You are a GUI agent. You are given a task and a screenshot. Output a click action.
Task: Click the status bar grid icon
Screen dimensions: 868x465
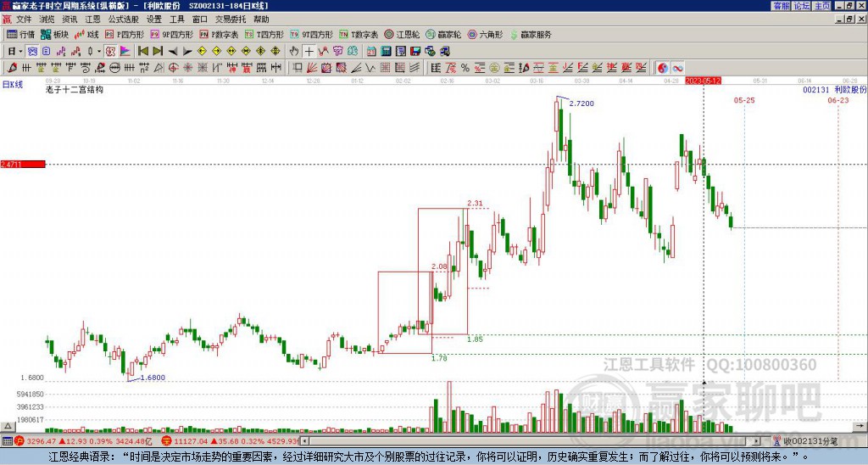click(x=7, y=441)
